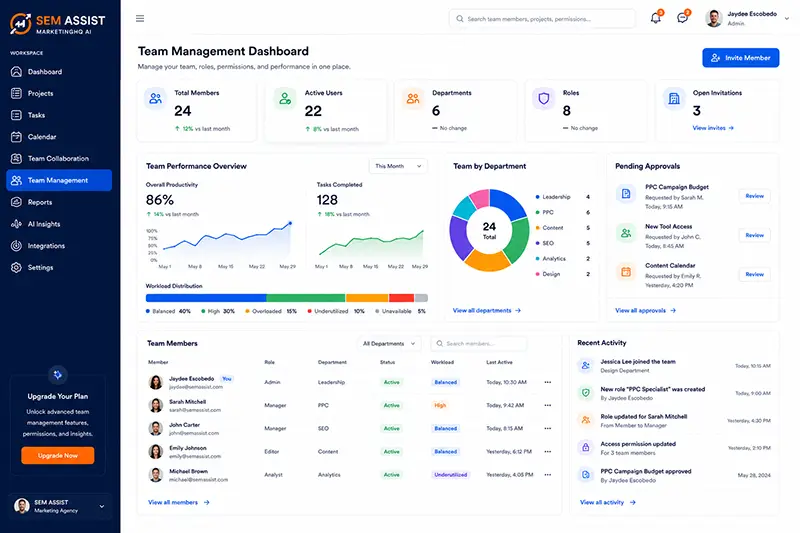
Task: Open Reports in sidebar
Action: (59, 202)
